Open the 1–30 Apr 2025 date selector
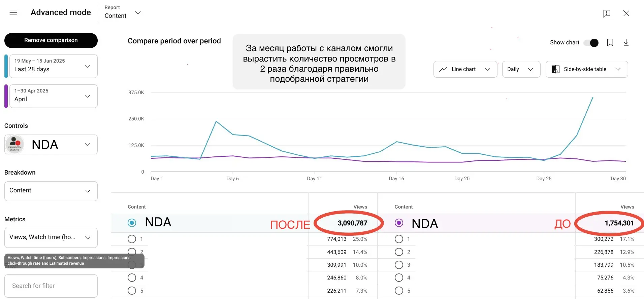 point(54,96)
